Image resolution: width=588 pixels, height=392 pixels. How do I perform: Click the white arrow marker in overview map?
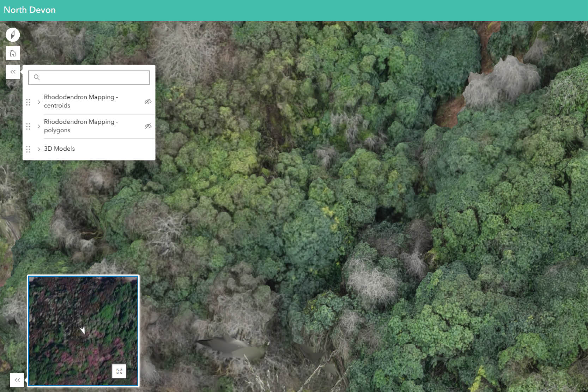coord(83,330)
